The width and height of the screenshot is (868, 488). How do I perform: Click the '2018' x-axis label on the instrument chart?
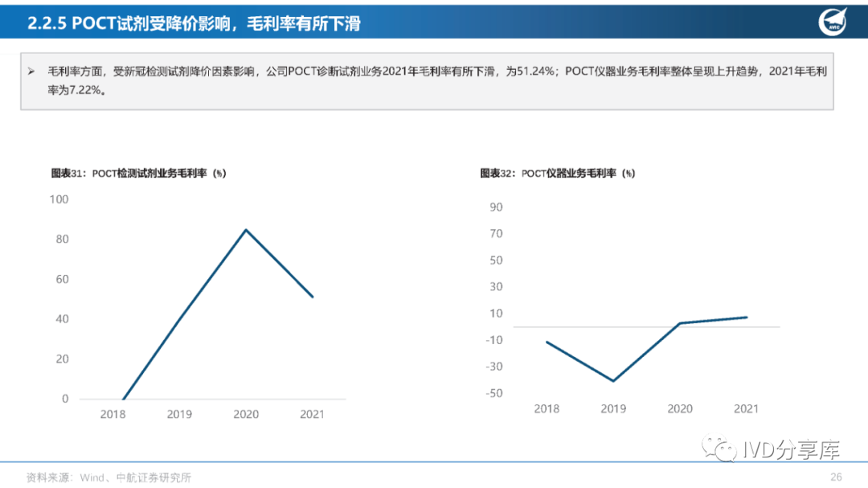[x=547, y=408]
